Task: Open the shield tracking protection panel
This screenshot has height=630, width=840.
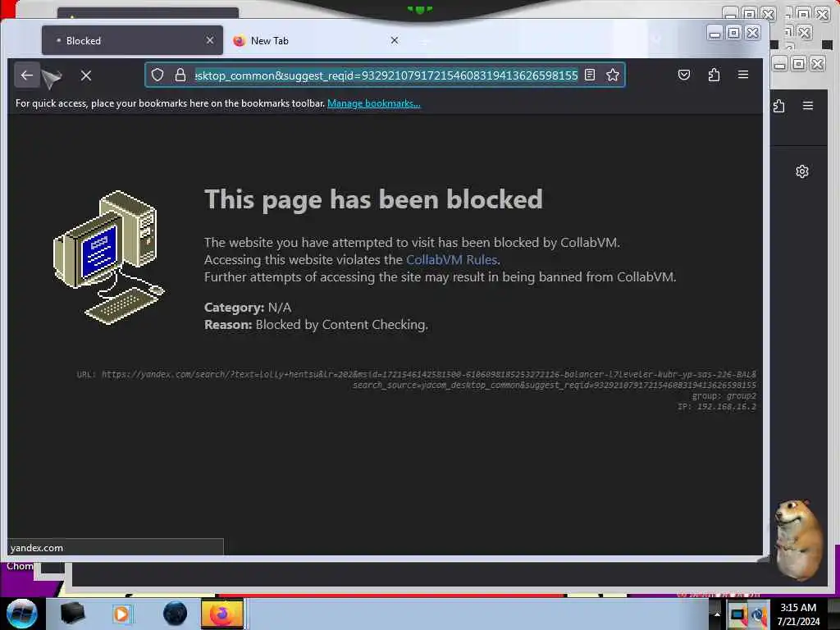Action: [x=157, y=75]
